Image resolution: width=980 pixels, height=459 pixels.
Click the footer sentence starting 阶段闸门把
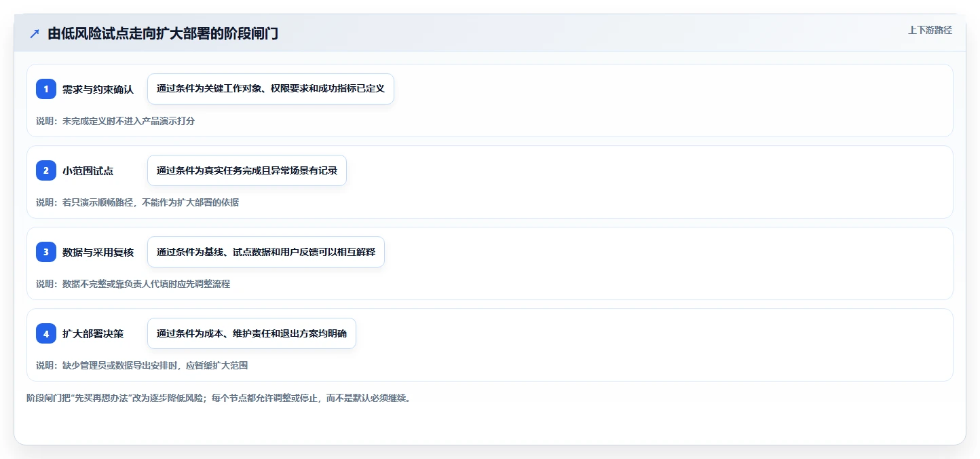219,398
